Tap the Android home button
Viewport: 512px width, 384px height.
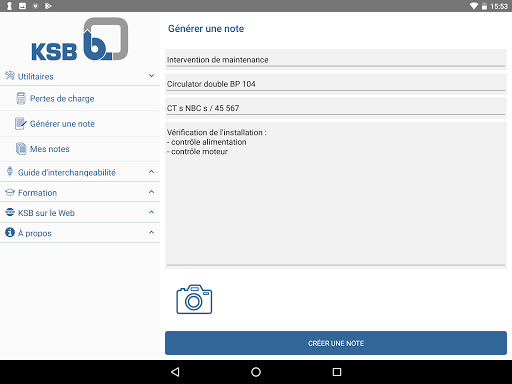(x=256, y=372)
